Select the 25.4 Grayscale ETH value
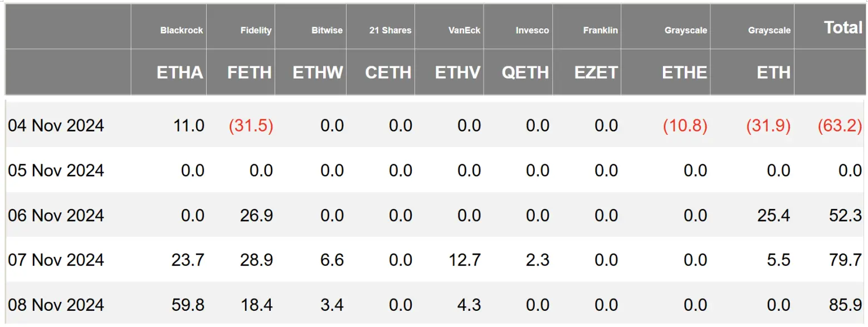 point(774,215)
